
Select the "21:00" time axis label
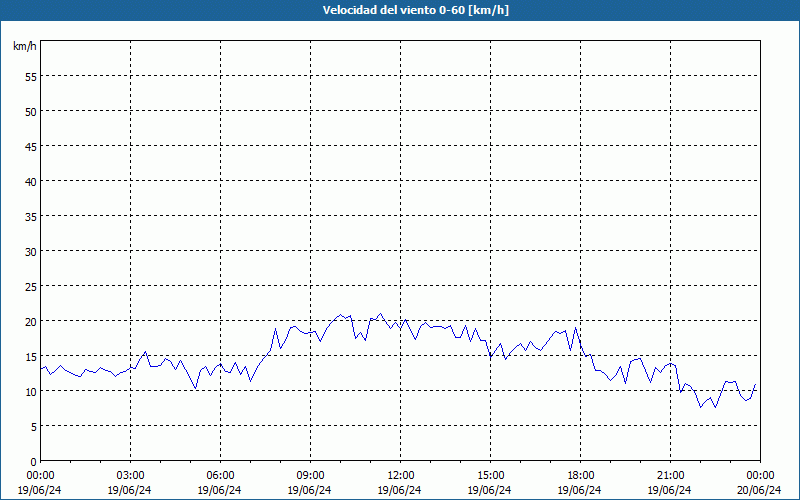coord(670,476)
